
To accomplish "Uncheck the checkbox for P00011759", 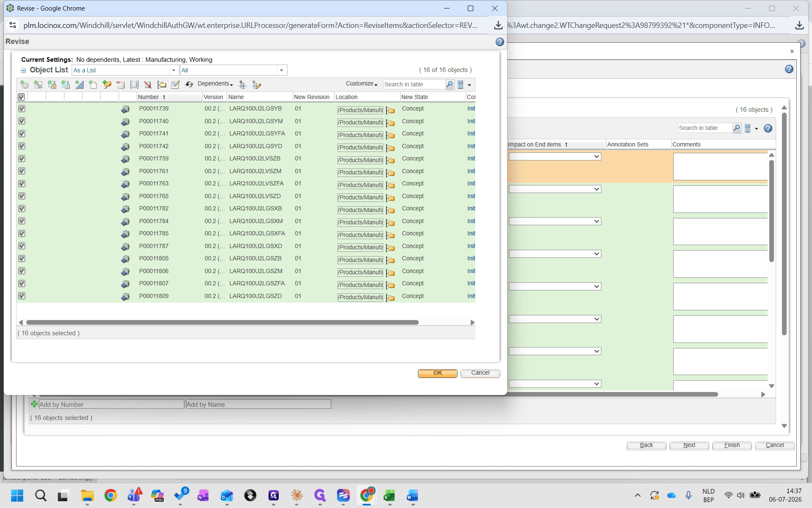I will pos(22,159).
